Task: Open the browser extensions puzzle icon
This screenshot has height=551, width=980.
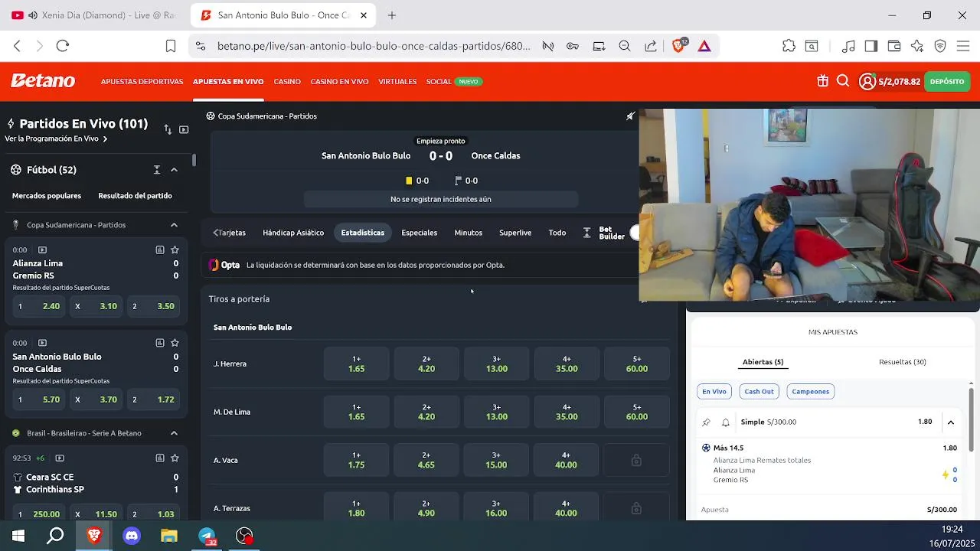Action: click(x=789, y=46)
